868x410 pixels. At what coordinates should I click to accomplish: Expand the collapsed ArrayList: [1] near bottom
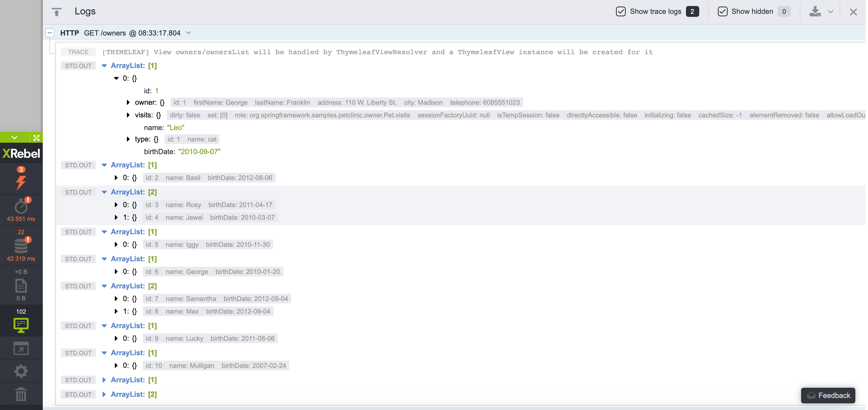click(104, 380)
